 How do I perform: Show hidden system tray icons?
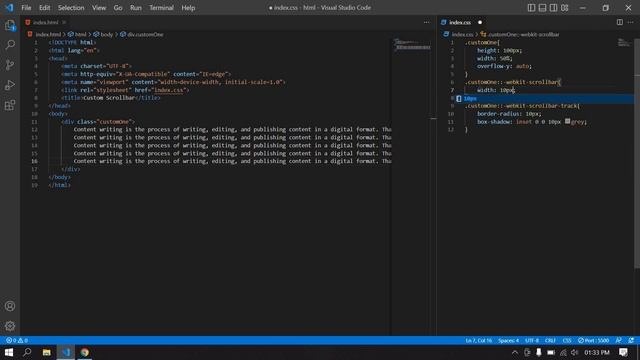point(515,352)
